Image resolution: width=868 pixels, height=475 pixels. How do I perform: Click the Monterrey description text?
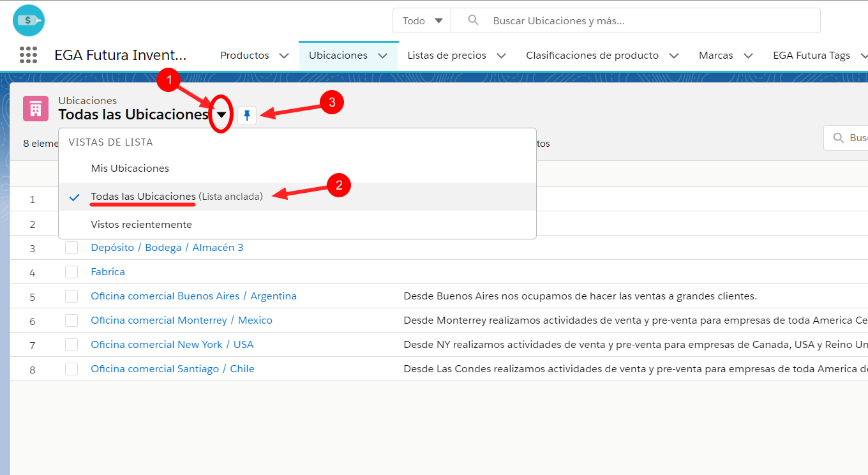(x=636, y=320)
